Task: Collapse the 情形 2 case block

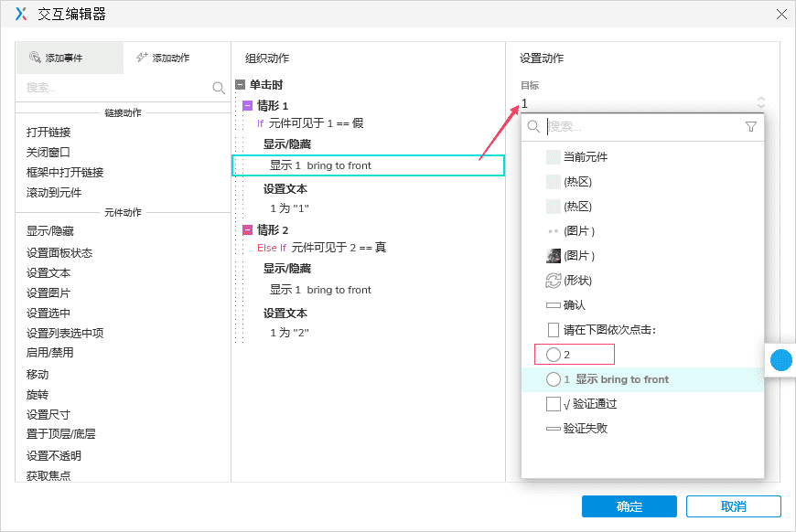Action: coord(247,229)
